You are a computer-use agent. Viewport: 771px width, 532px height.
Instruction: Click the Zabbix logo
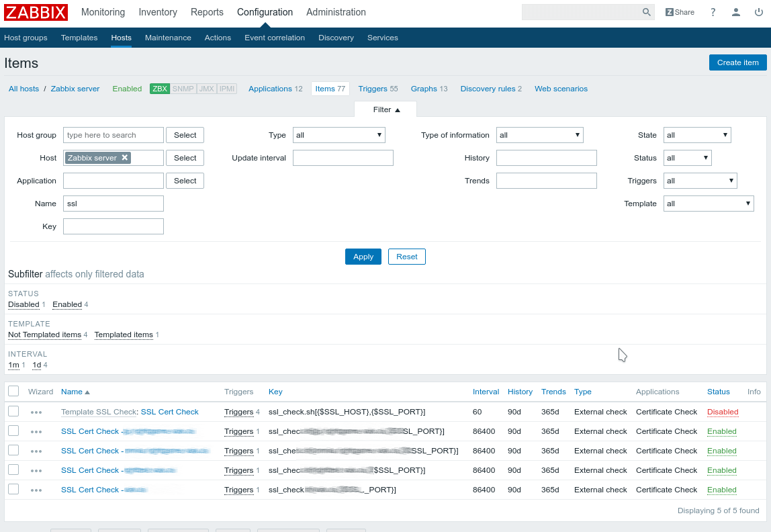(36, 12)
